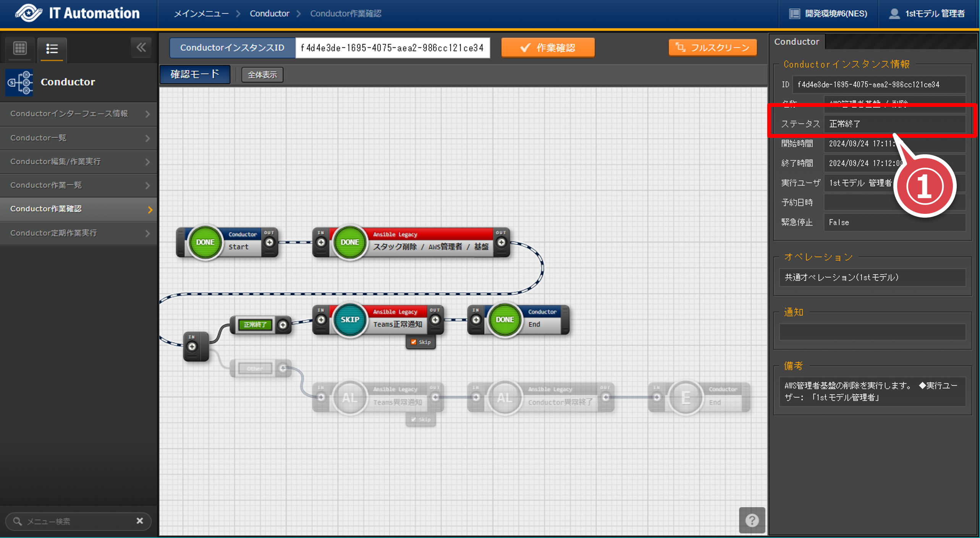Image resolution: width=980 pixels, height=538 pixels.
Task: Toggle 確認モード button
Action: click(x=195, y=74)
